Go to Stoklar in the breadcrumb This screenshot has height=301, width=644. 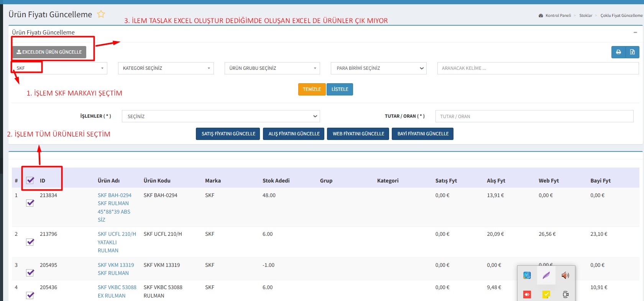pyautogui.click(x=585, y=16)
